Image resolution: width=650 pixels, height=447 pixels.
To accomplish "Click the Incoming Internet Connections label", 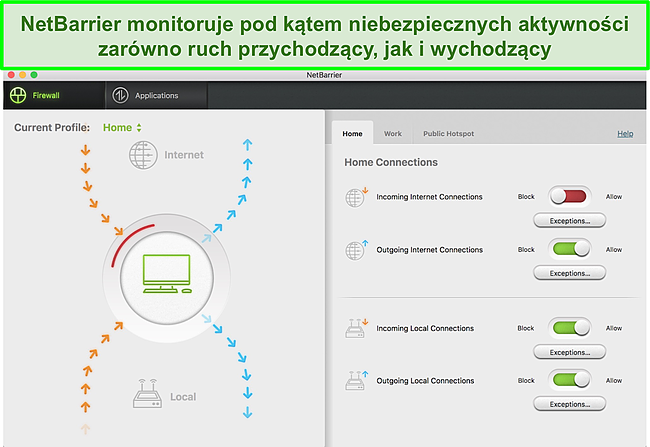I will [x=429, y=197].
